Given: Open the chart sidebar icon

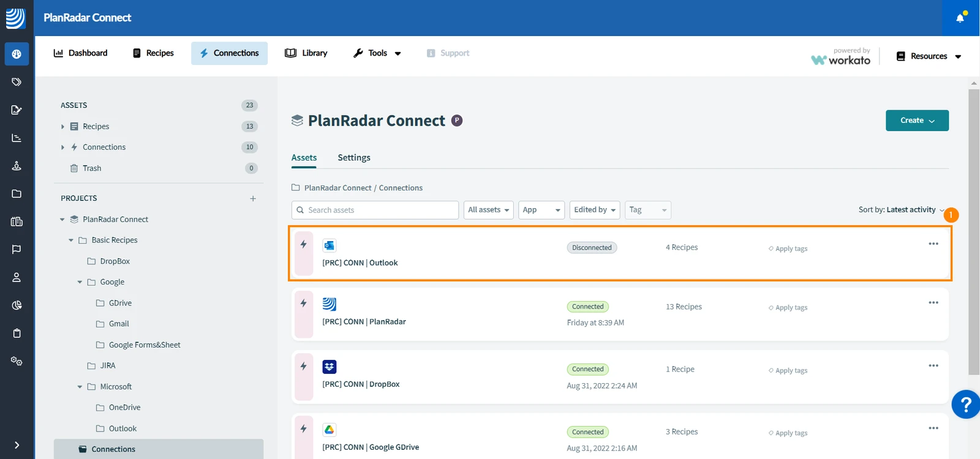Looking at the screenshot, I should [x=17, y=138].
